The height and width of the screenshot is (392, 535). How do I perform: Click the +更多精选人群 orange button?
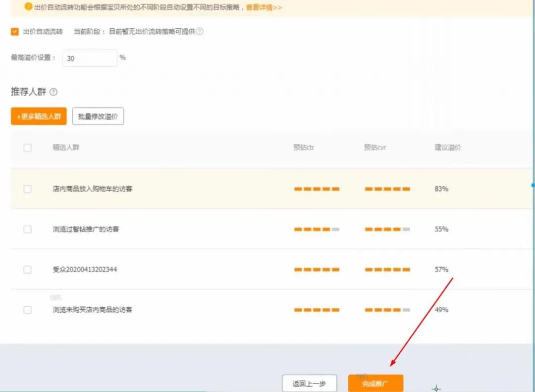click(38, 116)
